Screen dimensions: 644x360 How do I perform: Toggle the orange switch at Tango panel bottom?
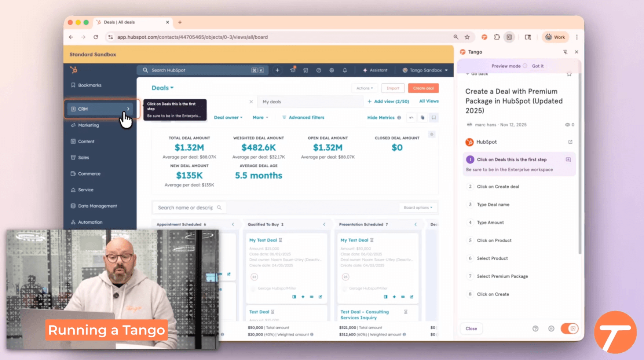click(x=570, y=328)
